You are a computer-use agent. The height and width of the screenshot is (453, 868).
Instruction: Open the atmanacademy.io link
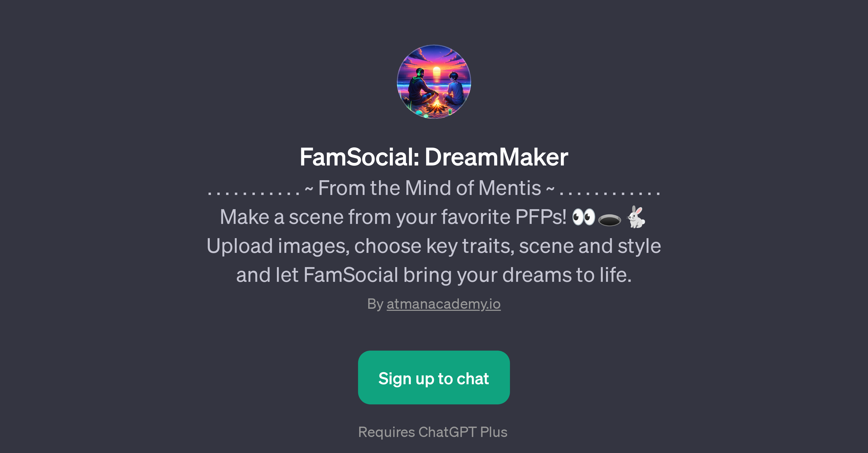pyautogui.click(x=444, y=304)
